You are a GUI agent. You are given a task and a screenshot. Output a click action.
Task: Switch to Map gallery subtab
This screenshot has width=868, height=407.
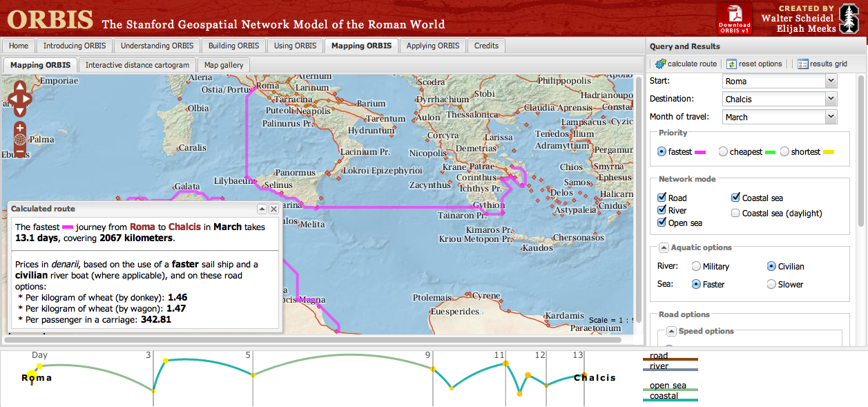click(x=224, y=65)
